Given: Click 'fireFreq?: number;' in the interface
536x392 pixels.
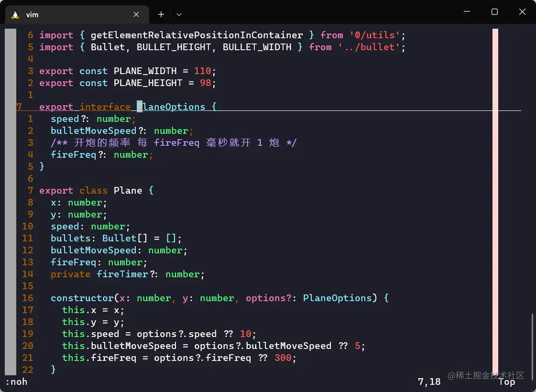Looking at the screenshot, I should coord(102,155).
